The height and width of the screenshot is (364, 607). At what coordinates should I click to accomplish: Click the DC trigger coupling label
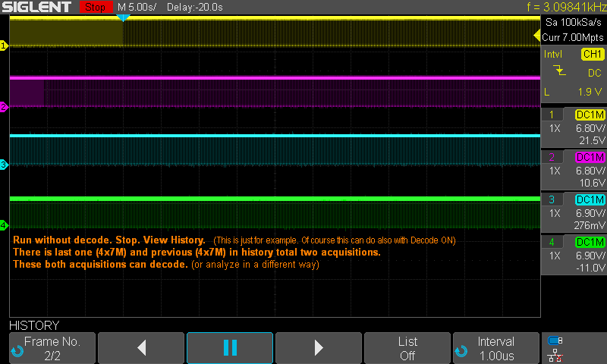click(595, 73)
